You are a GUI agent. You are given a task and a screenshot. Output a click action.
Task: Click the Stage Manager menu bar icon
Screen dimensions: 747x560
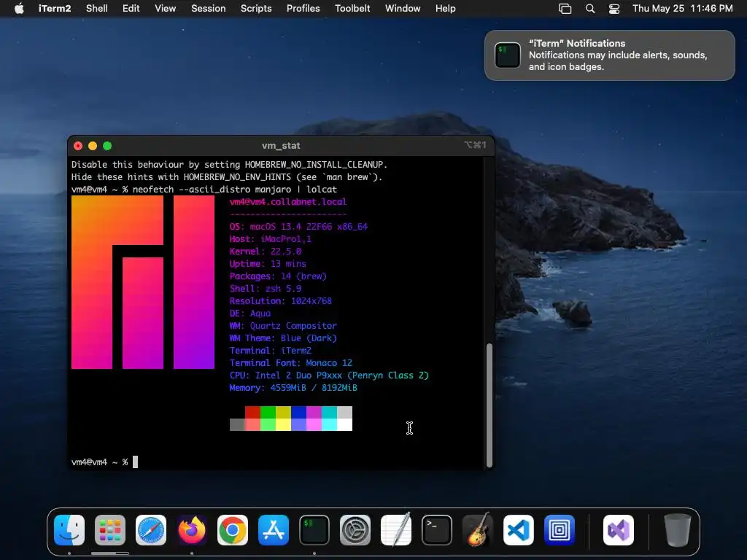point(565,9)
